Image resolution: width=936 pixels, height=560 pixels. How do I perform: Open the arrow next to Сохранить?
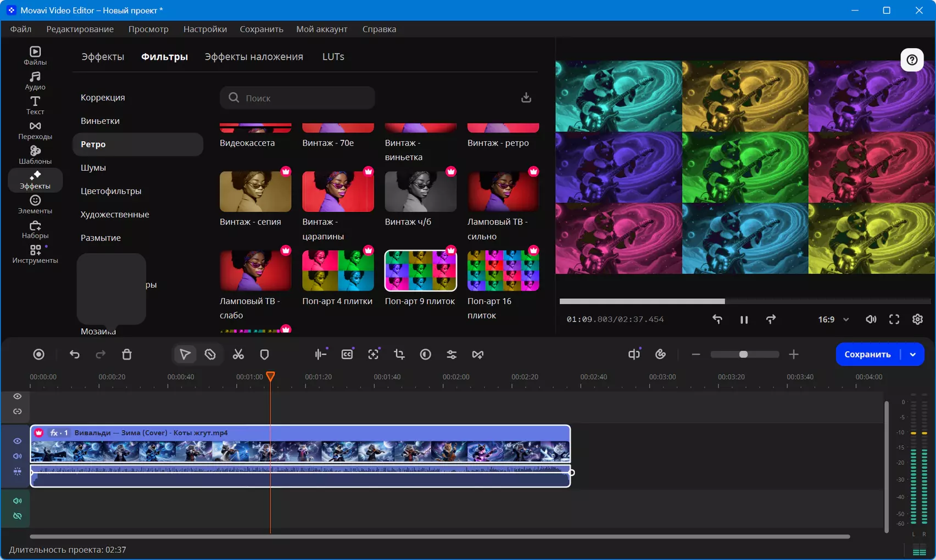click(x=913, y=355)
